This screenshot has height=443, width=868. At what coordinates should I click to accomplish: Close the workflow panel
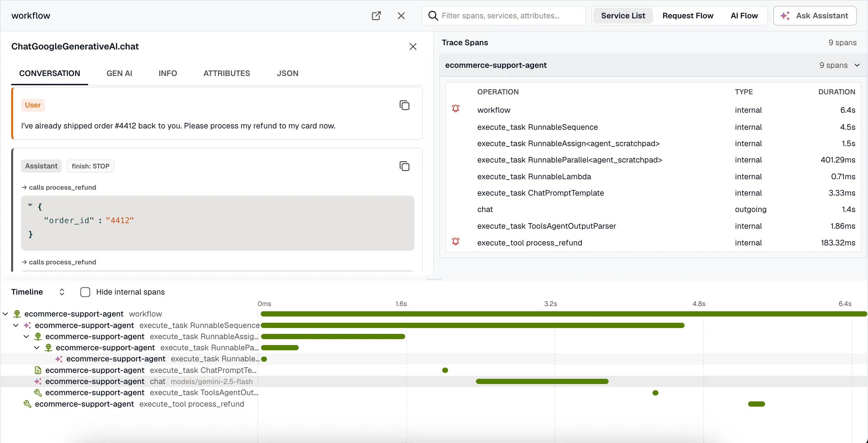(x=401, y=15)
